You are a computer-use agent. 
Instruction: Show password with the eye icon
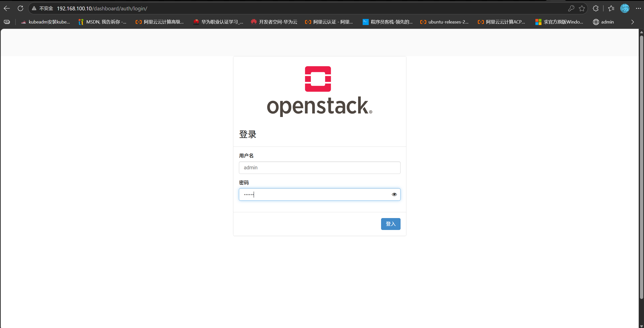394,194
